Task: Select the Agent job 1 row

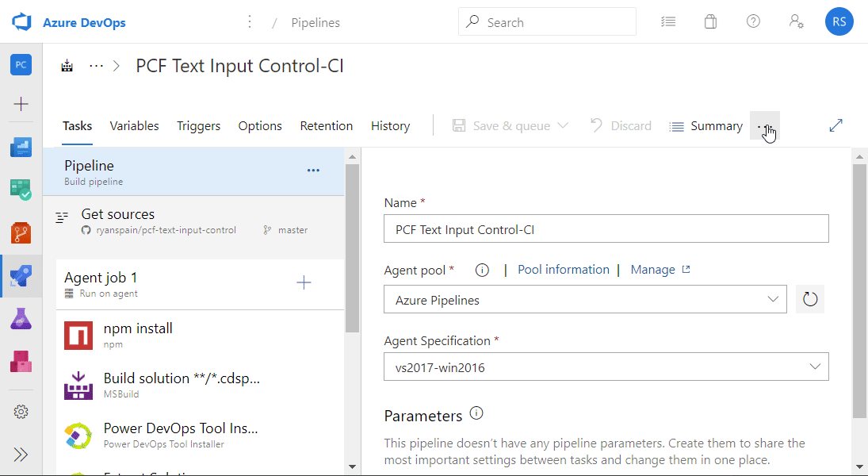Action: [200, 284]
